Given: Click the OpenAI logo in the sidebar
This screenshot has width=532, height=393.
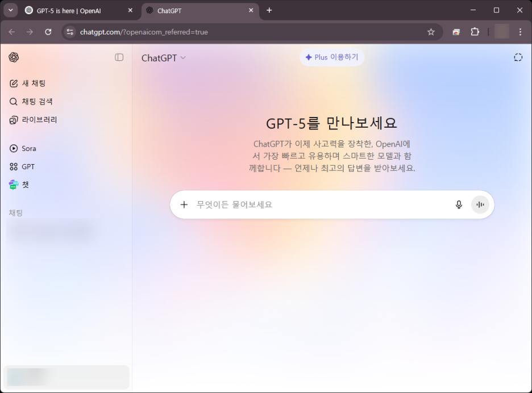Looking at the screenshot, I should (14, 57).
